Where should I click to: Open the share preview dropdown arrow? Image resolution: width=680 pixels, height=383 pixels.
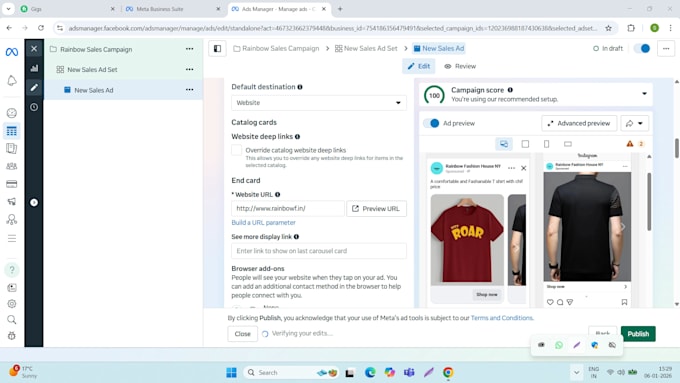[640, 123]
